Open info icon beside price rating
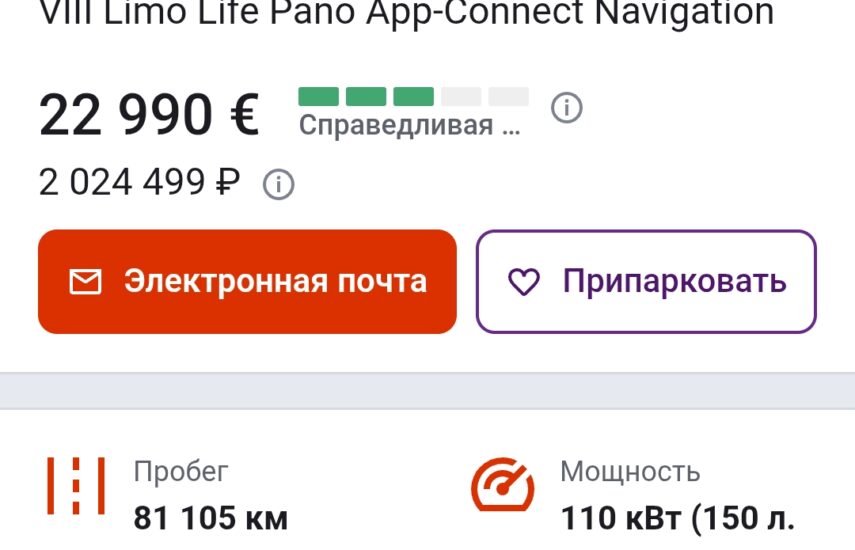The height and width of the screenshot is (550, 855). click(567, 107)
